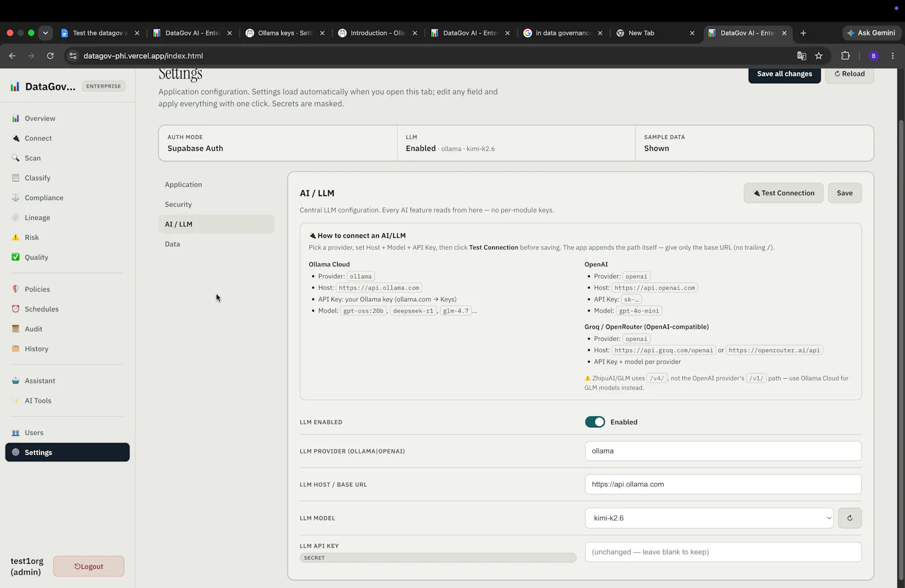The image size is (905, 588).
Task: Open the browser extensions puzzle icon
Action: 845,55
